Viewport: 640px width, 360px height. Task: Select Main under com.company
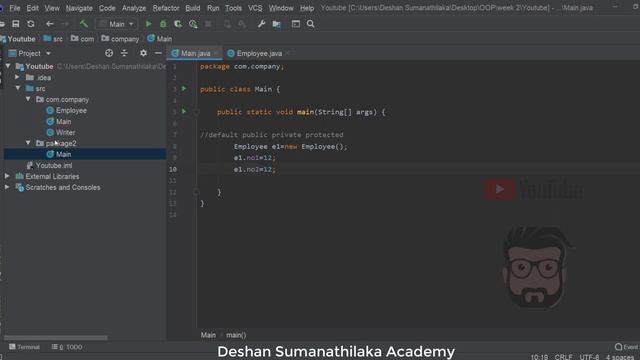tap(63, 121)
